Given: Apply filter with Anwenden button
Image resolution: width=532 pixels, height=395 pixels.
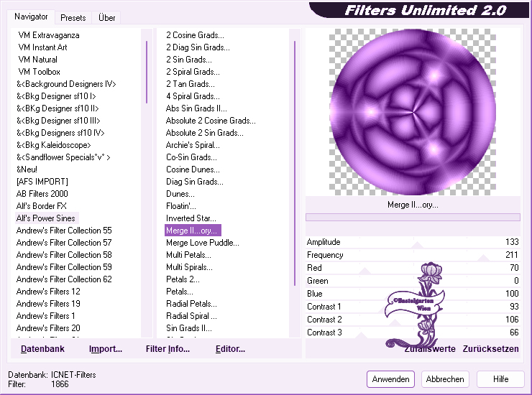Looking at the screenshot, I should pos(390,378).
